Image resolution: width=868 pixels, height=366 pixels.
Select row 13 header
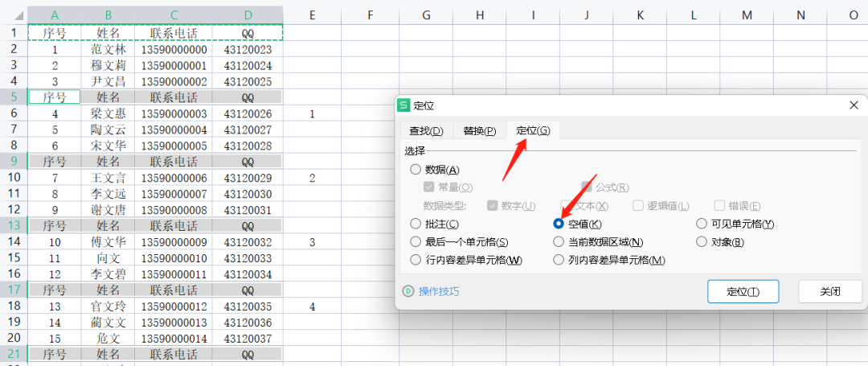(x=14, y=226)
